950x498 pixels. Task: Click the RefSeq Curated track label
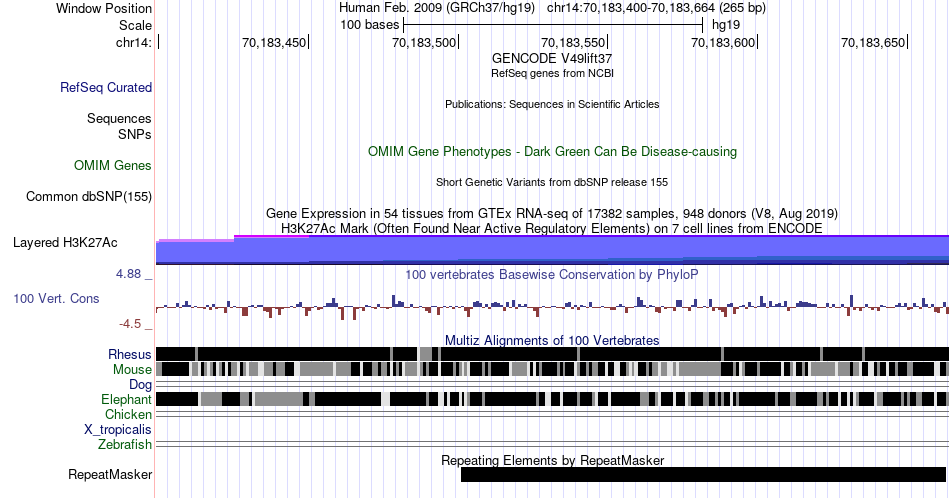[105, 87]
